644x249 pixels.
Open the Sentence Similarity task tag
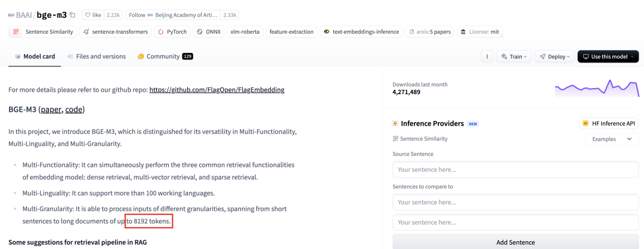click(43, 32)
